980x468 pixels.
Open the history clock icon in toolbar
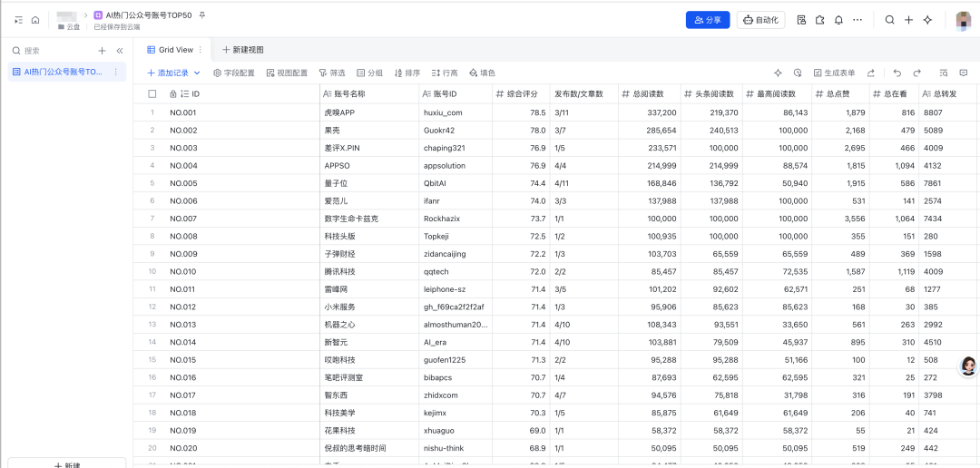pos(798,73)
